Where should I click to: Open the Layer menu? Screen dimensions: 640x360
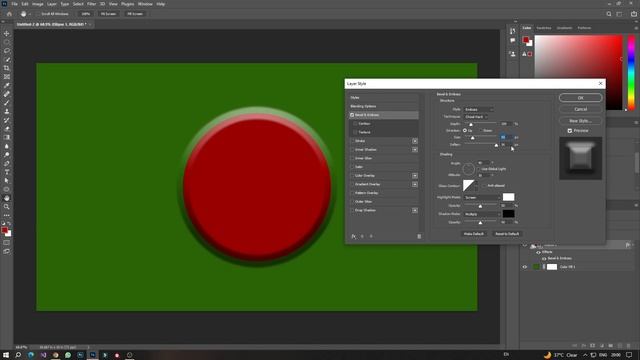tap(52, 4)
